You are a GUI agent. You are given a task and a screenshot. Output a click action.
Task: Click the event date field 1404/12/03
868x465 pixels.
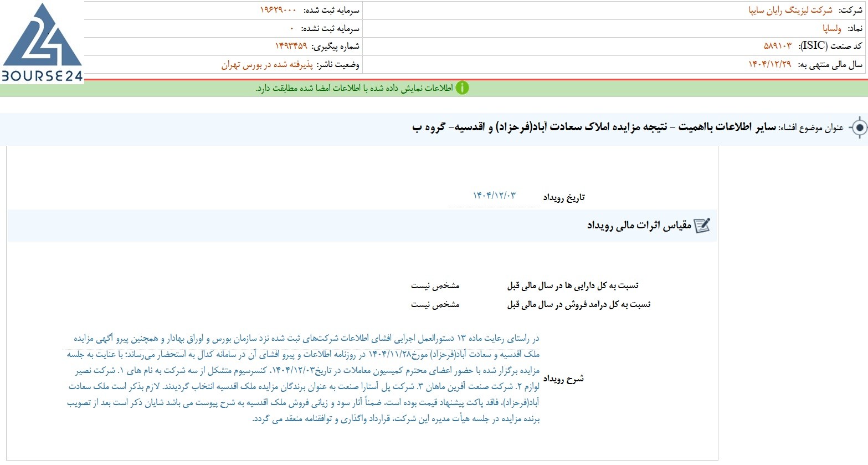pos(494,196)
